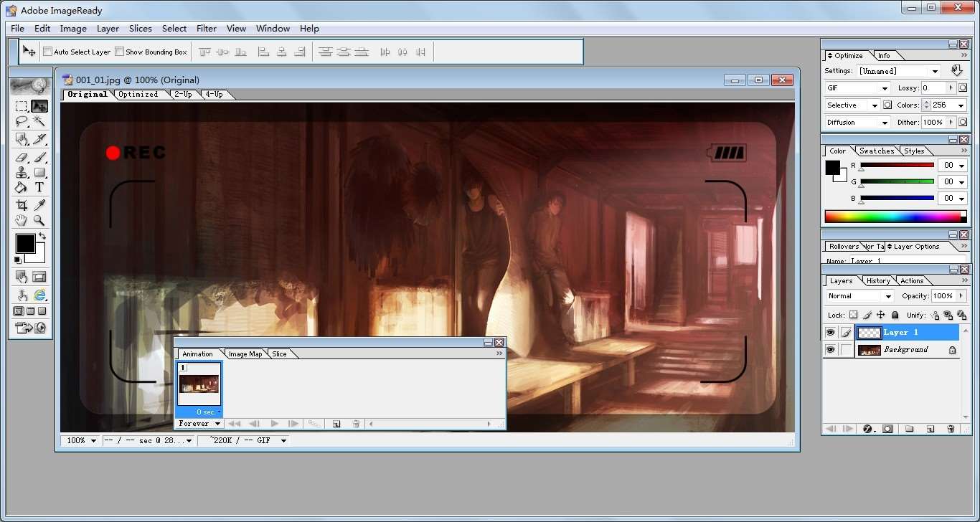
Task: Delete layer with Layers trash icon
Action: pos(951,429)
